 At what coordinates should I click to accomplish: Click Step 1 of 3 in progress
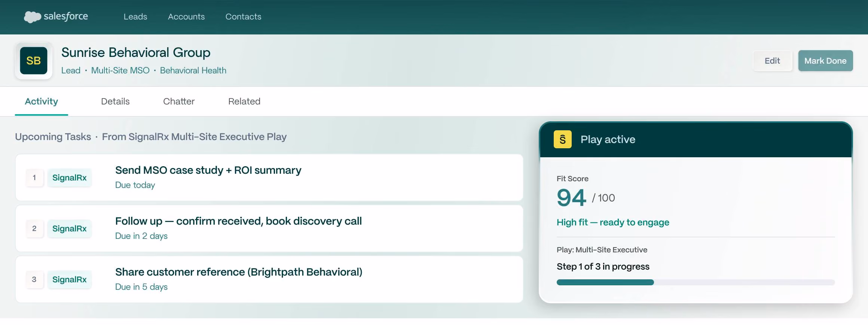tap(603, 267)
